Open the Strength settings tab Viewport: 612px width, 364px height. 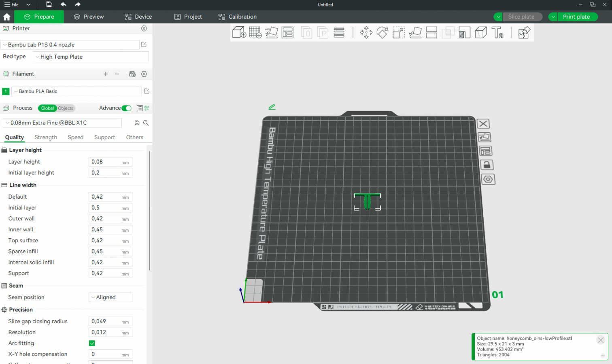(46, 138)
